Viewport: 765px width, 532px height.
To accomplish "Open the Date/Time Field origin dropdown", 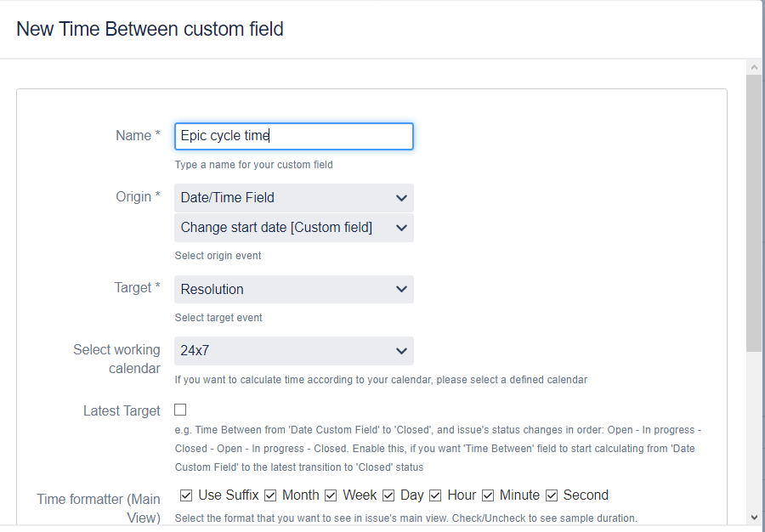I will [x=293, y=197].
